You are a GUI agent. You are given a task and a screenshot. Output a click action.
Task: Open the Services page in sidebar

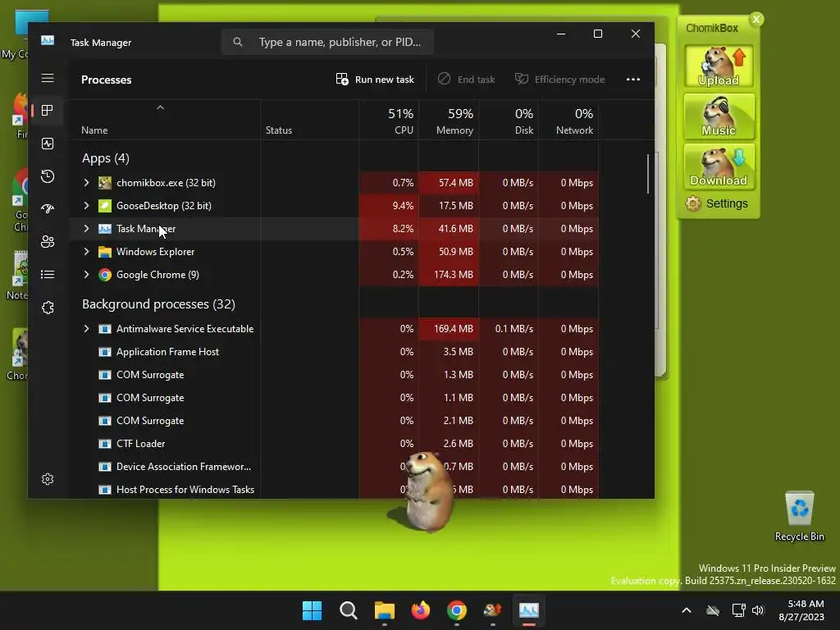coord(48,308)
